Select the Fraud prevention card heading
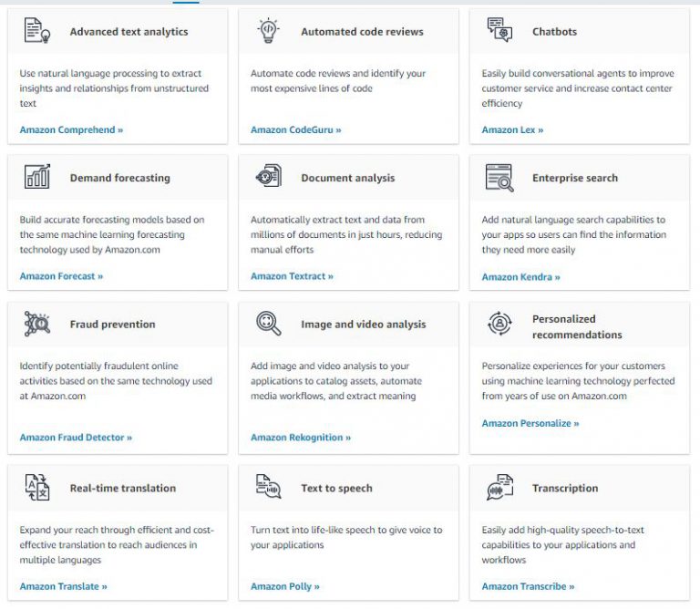Viewport: 700px width, 609px height. (x=112, y=325)
